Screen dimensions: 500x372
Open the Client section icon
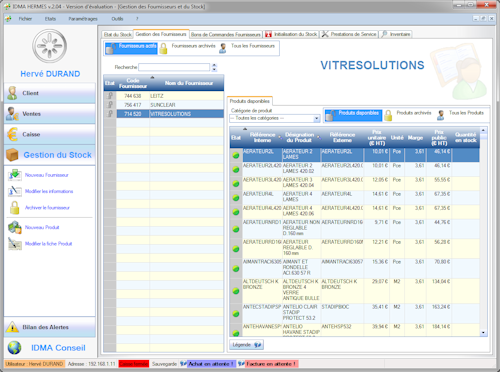coord(12,93)
